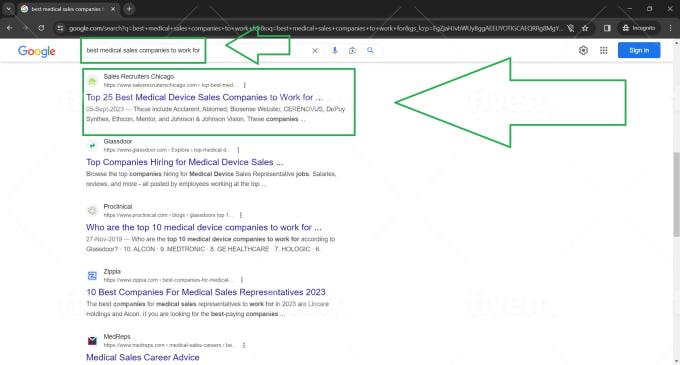Open more options for Glassdoor result
Screen dimensions: 680x365
pos(238,150)
